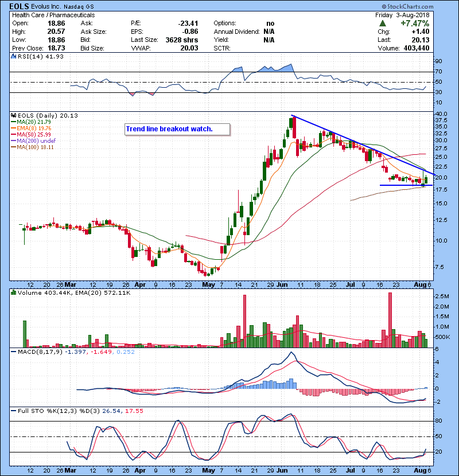This screenshot has width=459, height=476.
Task: Click the Prev Close 18.73 value
Action: point(56,48)
